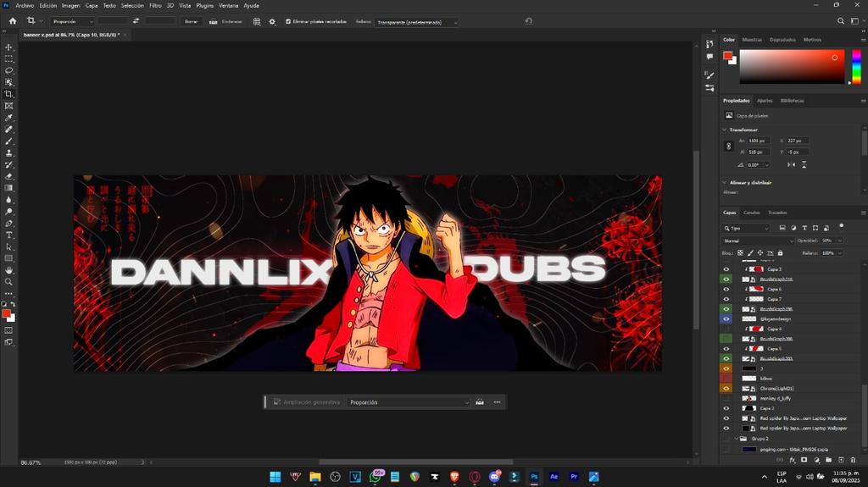Screen dimensions: 868x487
Task: Toggle Eliminar píxeles recortados checkbox
Action: [288, 21]
